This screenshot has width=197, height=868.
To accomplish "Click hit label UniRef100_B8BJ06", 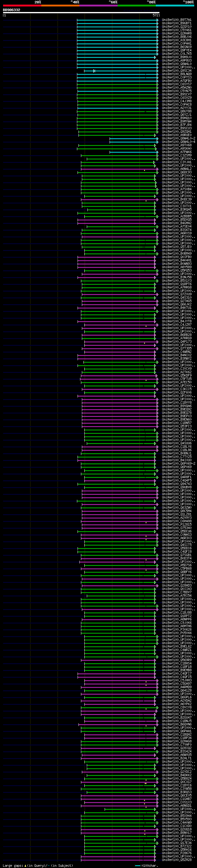I will click(x=176, y=37).
